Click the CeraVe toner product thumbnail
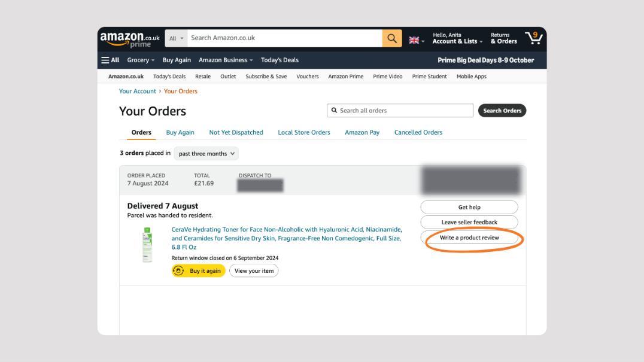The height and width of the screenshot is (362, 644). click(x=147, y=245)
